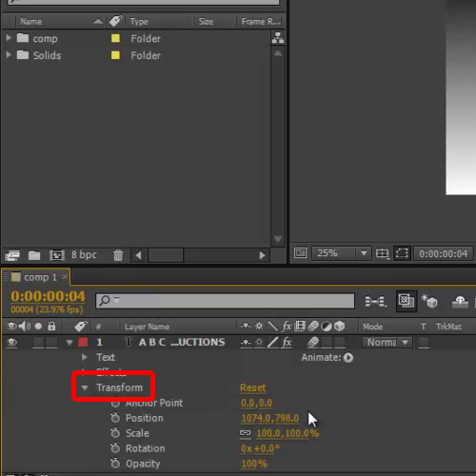This screenshot has height=476, width=476.
Task: Enable motion blur switch on layer 1
Action: [313, 343]
